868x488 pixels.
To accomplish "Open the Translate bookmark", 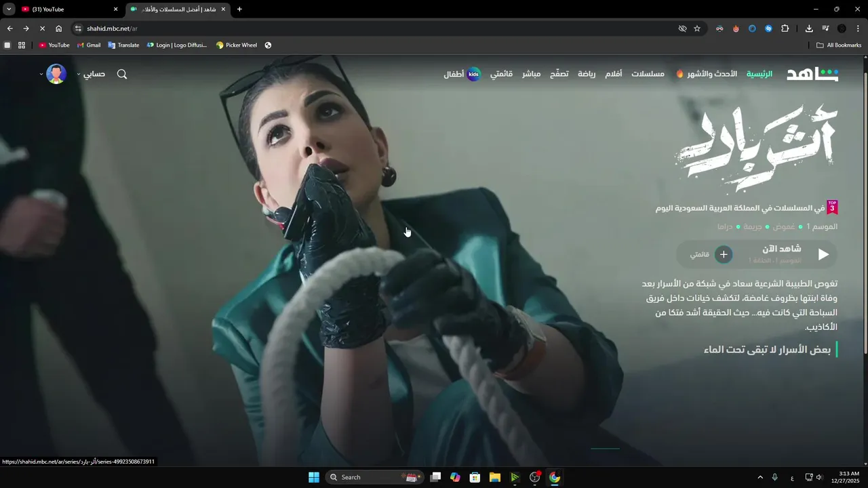I will click(x=123, y=45).
